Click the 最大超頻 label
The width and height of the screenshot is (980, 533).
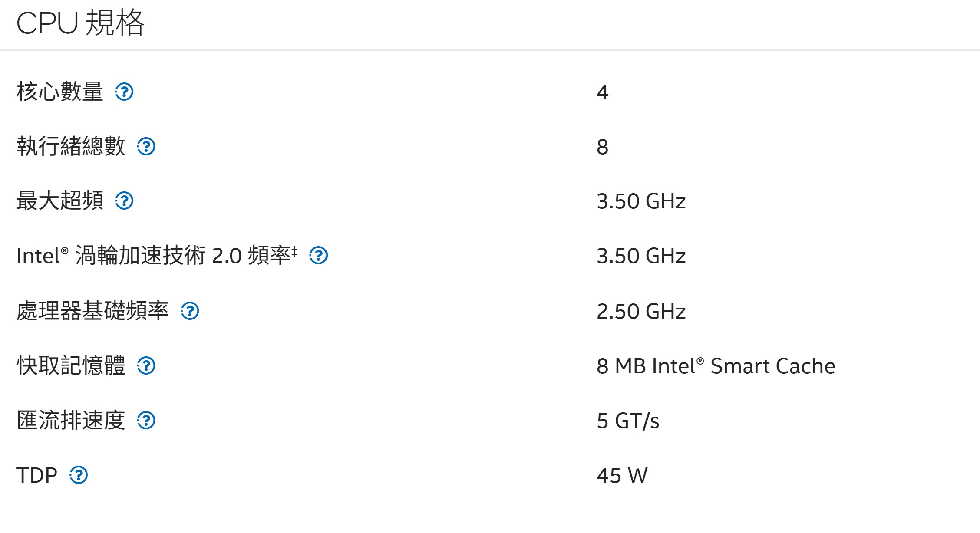click(x=60, y=201)
